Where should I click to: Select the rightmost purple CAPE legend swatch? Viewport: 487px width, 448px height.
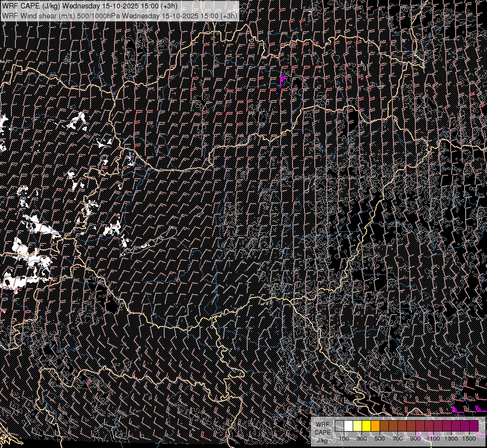pyautogui.click(x=474, y=426)
